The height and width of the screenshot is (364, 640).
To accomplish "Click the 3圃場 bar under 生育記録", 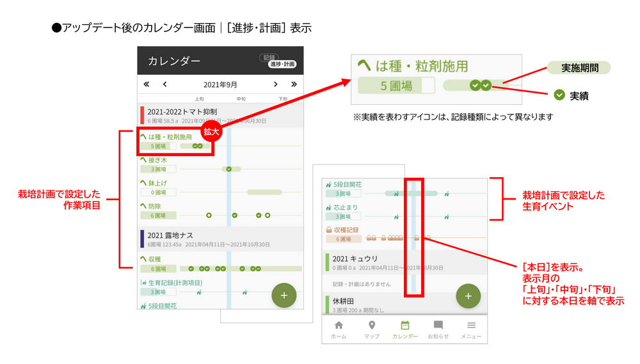I will pos(158,292).
